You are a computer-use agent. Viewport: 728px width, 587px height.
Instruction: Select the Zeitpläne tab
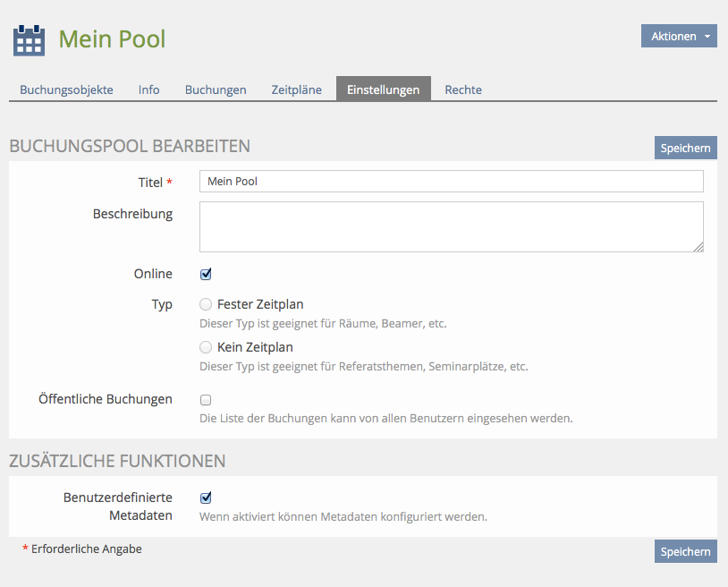tap(296, 89)
